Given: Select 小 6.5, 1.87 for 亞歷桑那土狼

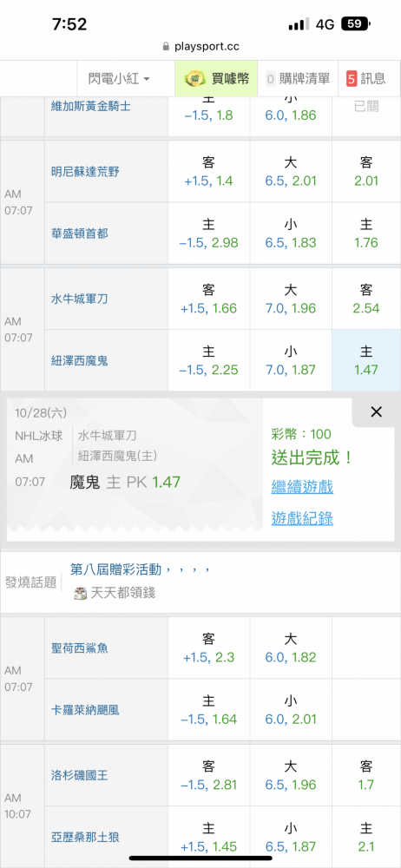Looking at the screenshot, I should pyautogui.click(x=290, y=838).
